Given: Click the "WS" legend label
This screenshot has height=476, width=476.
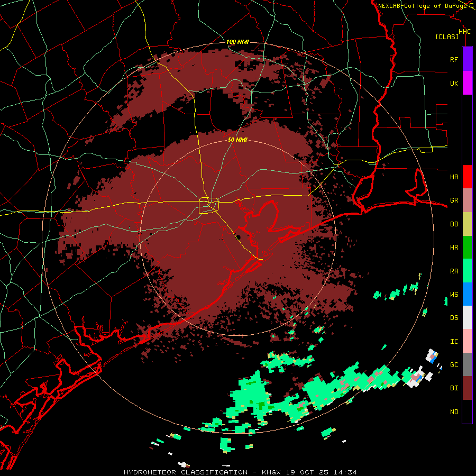Looking at the screenshot, I should click(454, 295).
